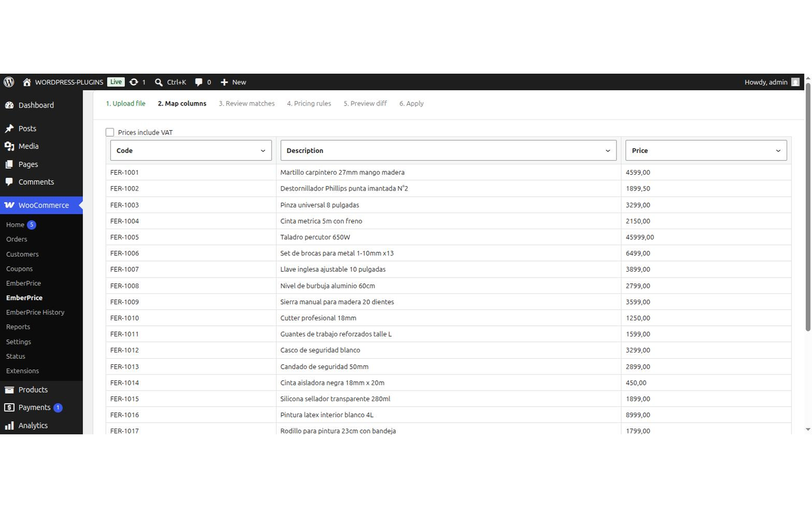Open the Coupons submenu item
Image resolution: width=812 pixels, height=508 pixels.
tap(20, 269)
